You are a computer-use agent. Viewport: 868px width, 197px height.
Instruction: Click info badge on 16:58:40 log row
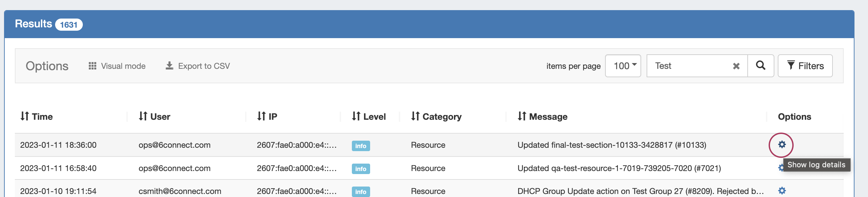pyautogui.click(x=361, y=169)
